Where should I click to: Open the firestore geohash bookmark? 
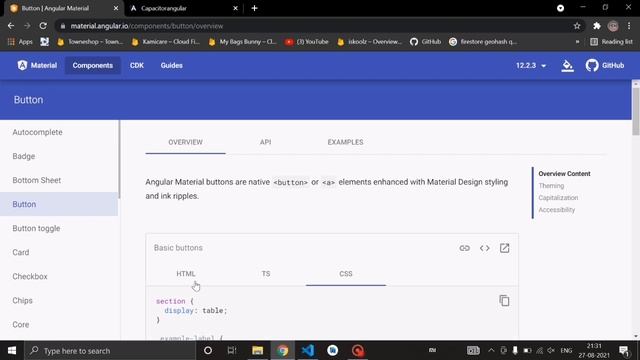(x=483, y=42)
